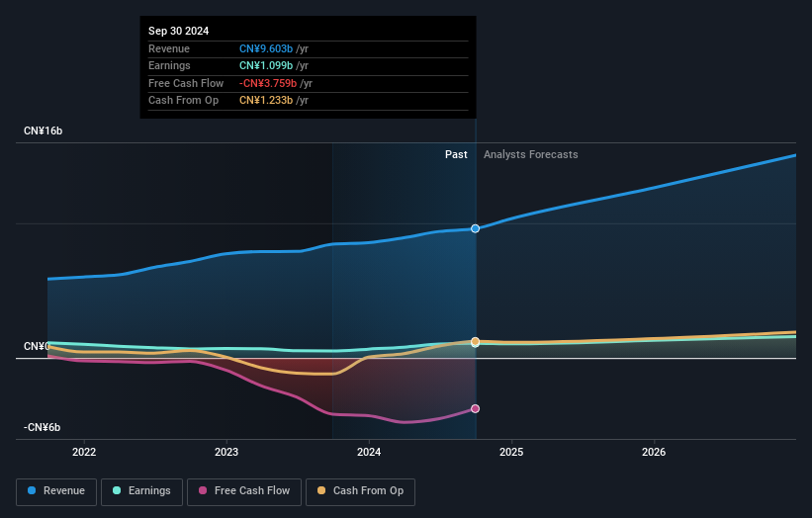Click the Analysts Forecasts label
The height and width of the screenshot is (518, 812).
click(531, 154)
